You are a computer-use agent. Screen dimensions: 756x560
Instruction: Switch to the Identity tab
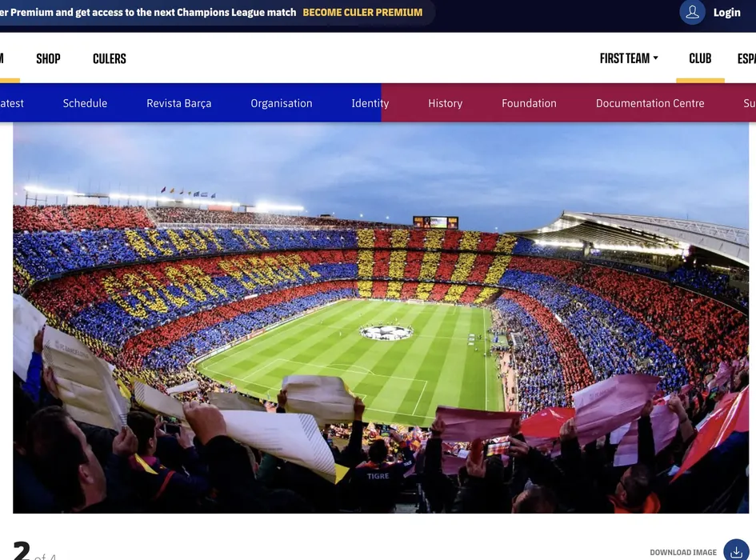coord(370,103)
